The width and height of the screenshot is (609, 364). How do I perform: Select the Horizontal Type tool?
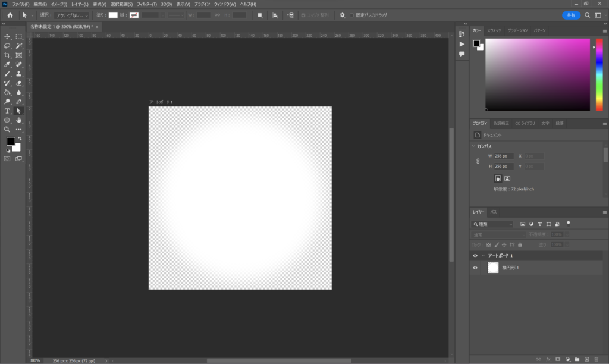[x=8, y=111]
